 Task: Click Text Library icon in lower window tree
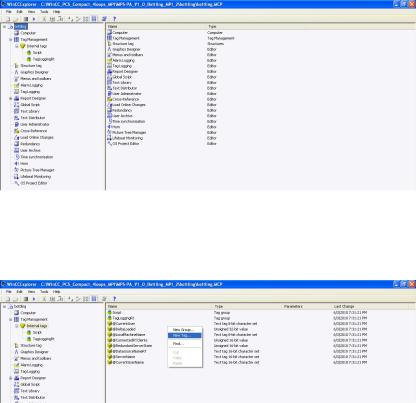point(16,391)
